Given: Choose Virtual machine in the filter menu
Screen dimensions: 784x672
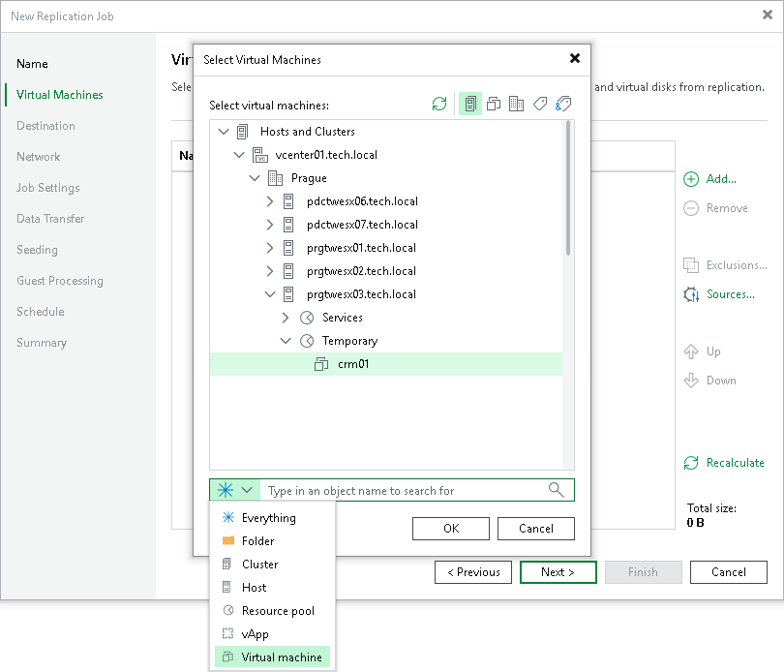Looking at the screenshot, I should [273, 657].
